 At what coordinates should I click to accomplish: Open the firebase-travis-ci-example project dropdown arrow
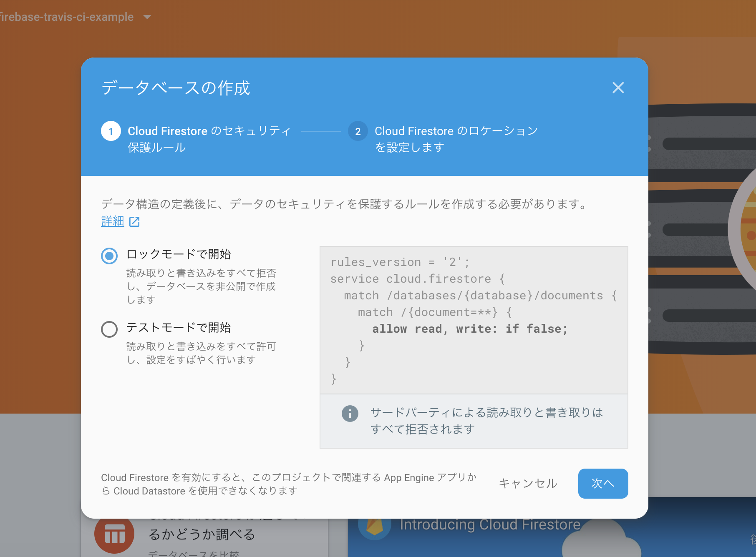coord(147,17)
